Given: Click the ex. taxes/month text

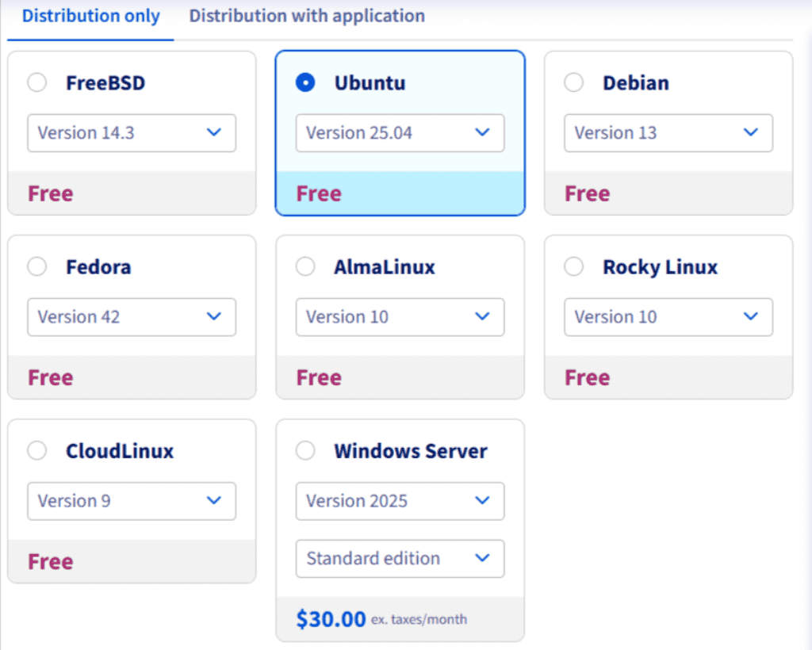Looking at the screenshot, I should pyautogui.click(x=419, y=619).
